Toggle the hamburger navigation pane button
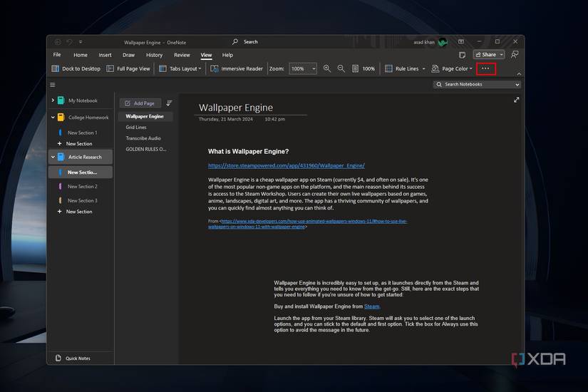The height and width of the screenshot is (392, 588). [53, 85]
